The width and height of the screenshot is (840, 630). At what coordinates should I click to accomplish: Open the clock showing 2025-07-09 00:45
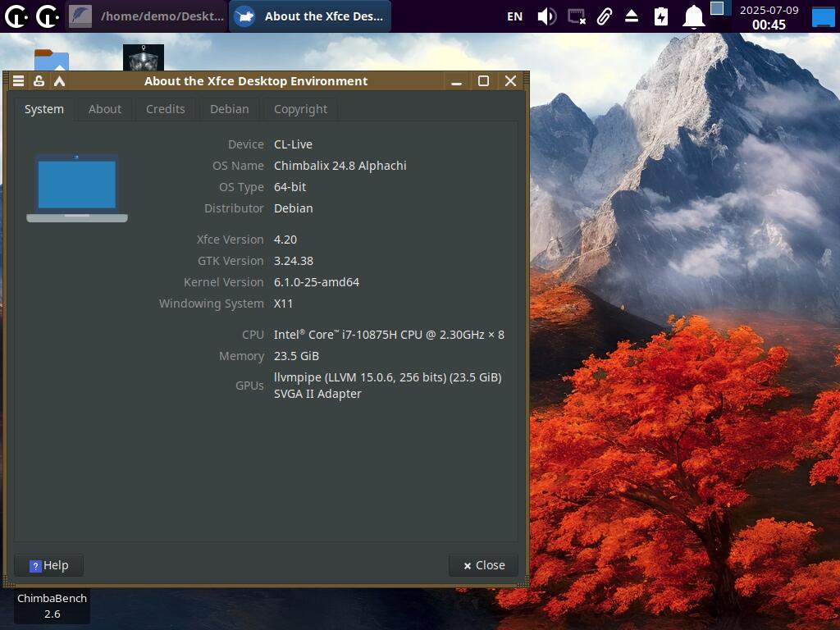tap(769, 16)
